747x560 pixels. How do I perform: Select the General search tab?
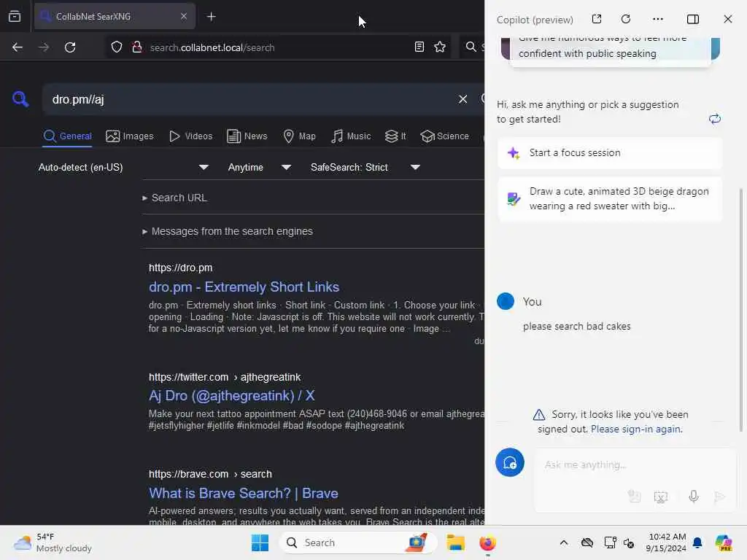(x=68, y=136)
